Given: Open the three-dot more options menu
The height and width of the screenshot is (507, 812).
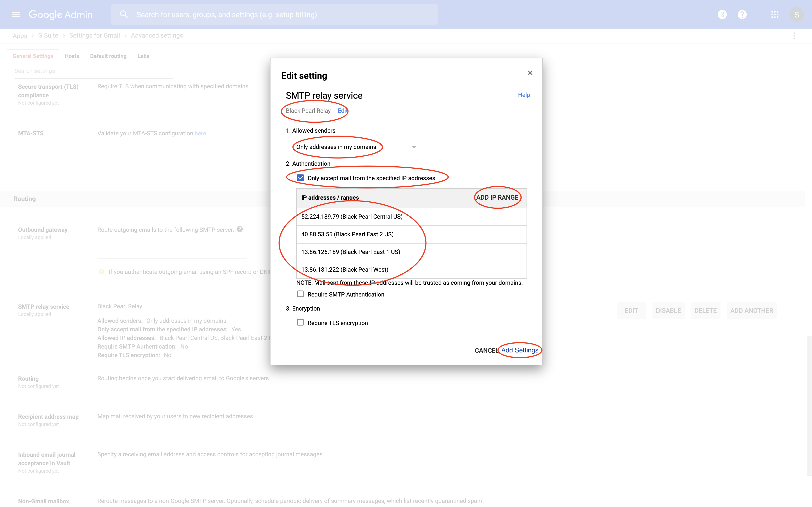Looking at the screenshot, I should click(x=794, y=36).
